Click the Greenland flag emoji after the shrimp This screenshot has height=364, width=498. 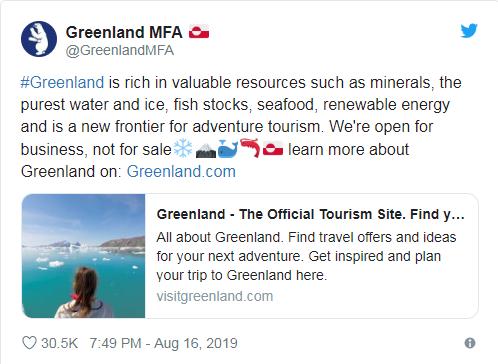pyautogui.click(x=273, y=149)
